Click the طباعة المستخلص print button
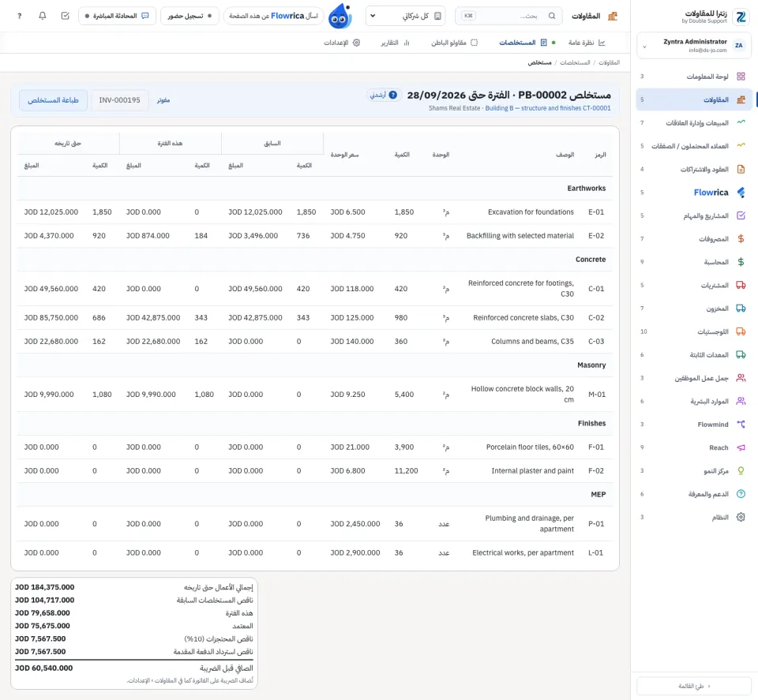 click(53, 100)
